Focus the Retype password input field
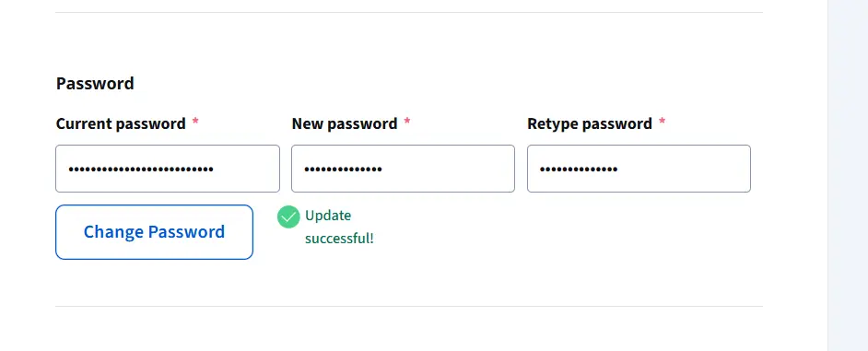The image size is (868, 351). coord(639,169)
